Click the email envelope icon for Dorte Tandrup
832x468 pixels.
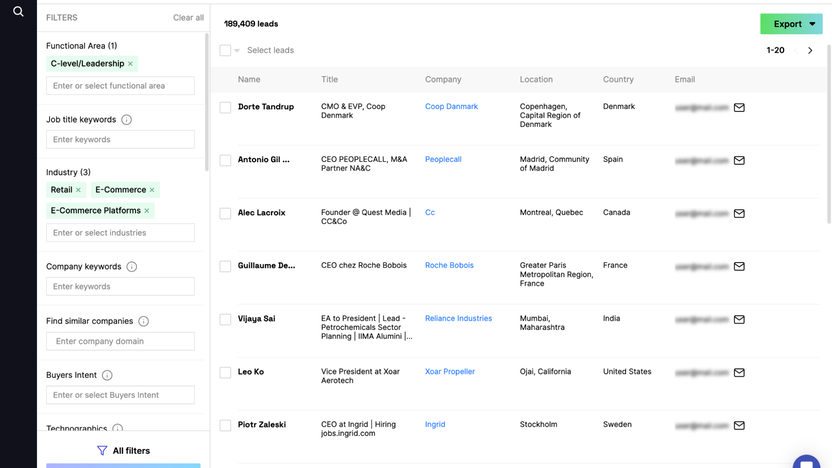click(739, 107)
